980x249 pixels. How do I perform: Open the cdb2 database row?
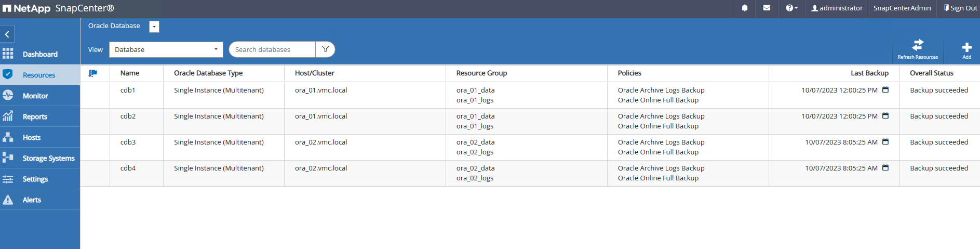128,116
